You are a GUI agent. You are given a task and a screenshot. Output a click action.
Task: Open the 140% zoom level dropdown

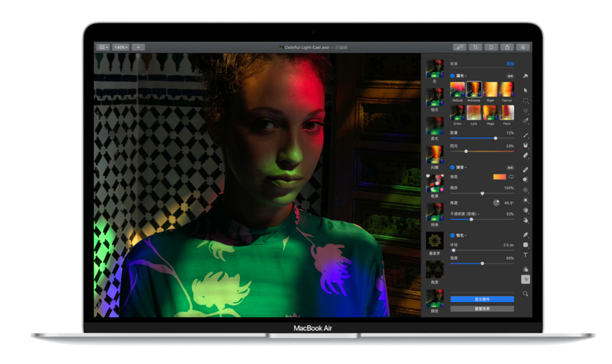coord(120,47)
